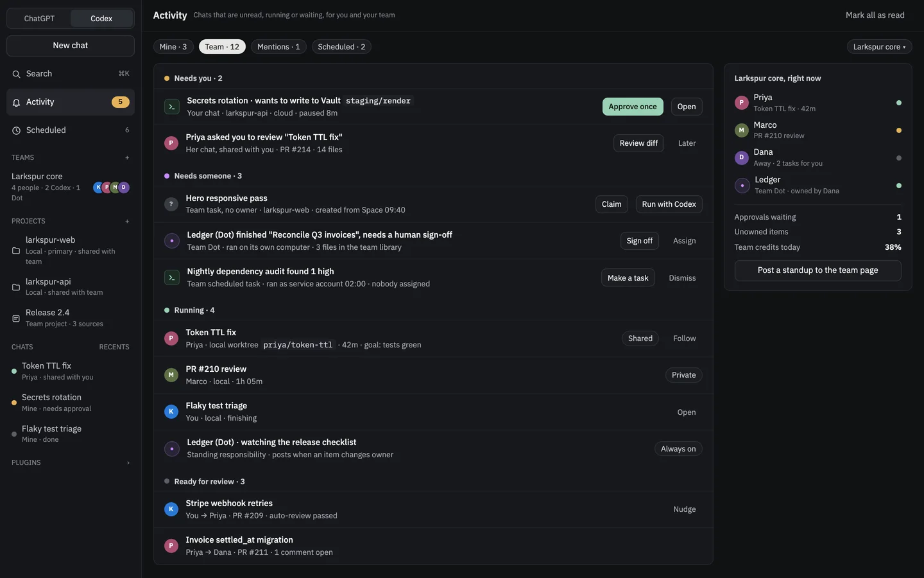This screenshot has width=924, height=578.
Task: Click Make a task for dependency audit
Action: tap(628, 278)
